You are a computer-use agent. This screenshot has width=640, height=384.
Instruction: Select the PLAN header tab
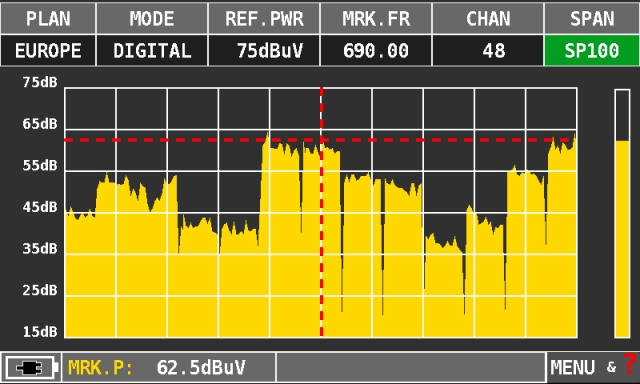coord(48,18)
